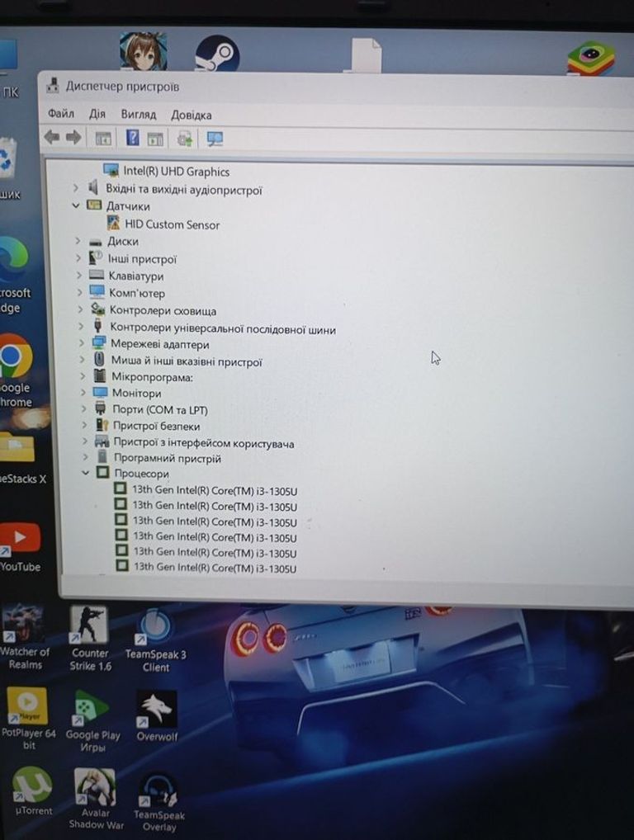Screen dimensions: 634x840
Task: Click the Датчики category icon
Action: pos(94,205)
